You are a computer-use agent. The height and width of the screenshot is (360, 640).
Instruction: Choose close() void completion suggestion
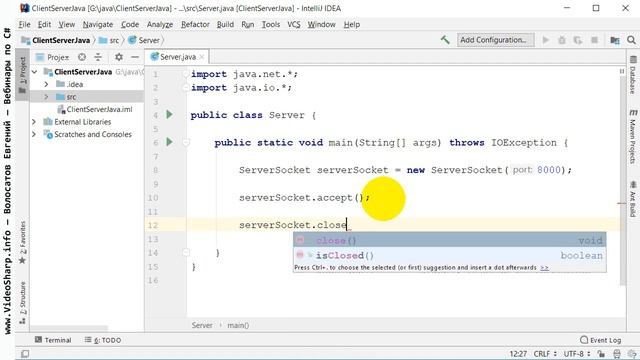[449, 240]
